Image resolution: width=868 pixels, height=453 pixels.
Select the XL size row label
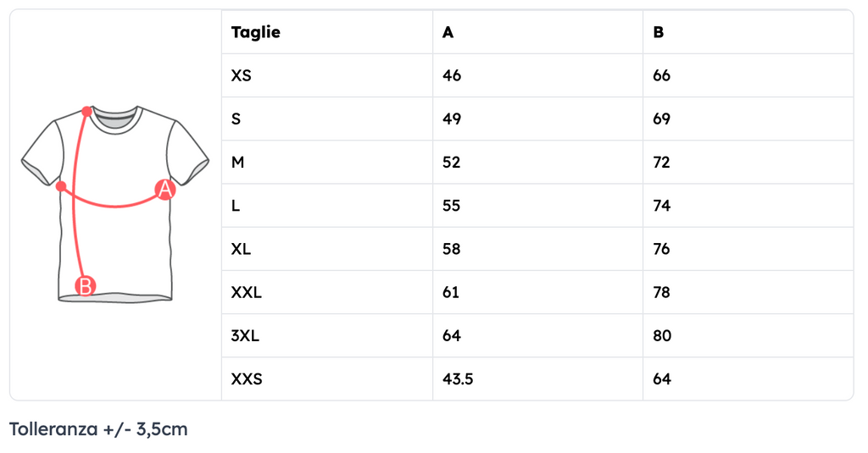pyautogui.click(x=242, y=249)
